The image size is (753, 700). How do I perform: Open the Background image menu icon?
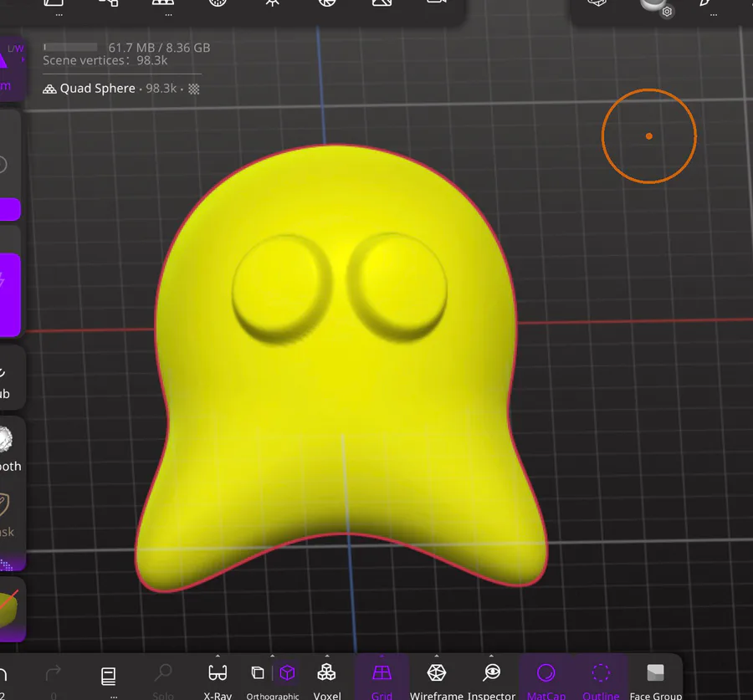coord(382,3)
